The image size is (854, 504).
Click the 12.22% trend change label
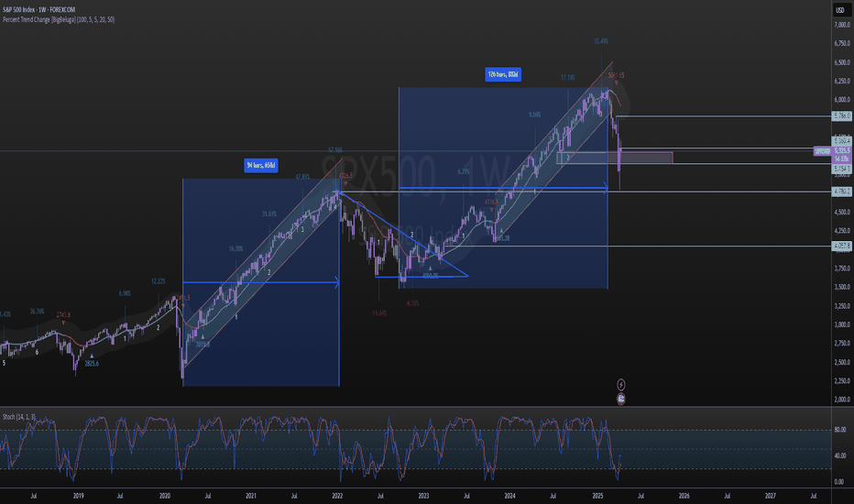click(x=159, y=281)
